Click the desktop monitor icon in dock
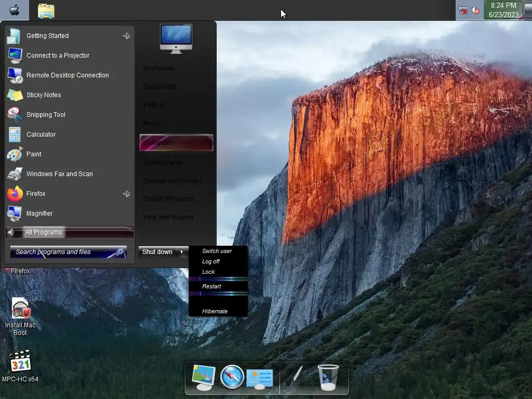Viewport: 532px width, 399px height. 204,377
